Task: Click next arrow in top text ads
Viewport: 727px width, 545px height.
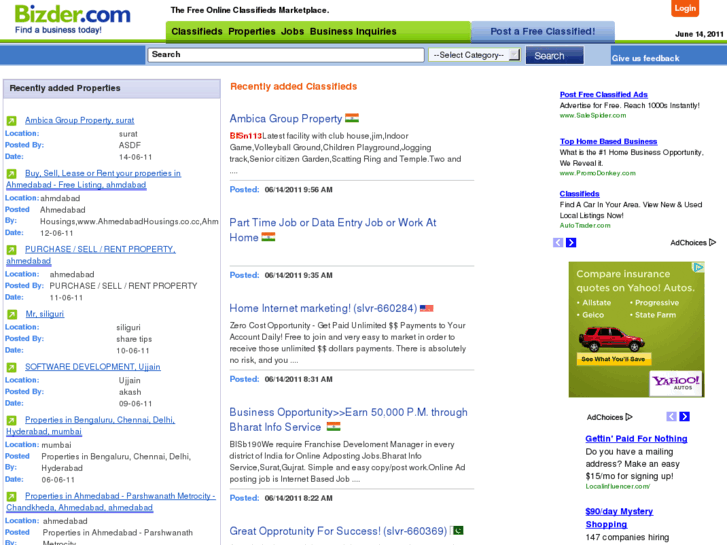Action: pos(571,243)
